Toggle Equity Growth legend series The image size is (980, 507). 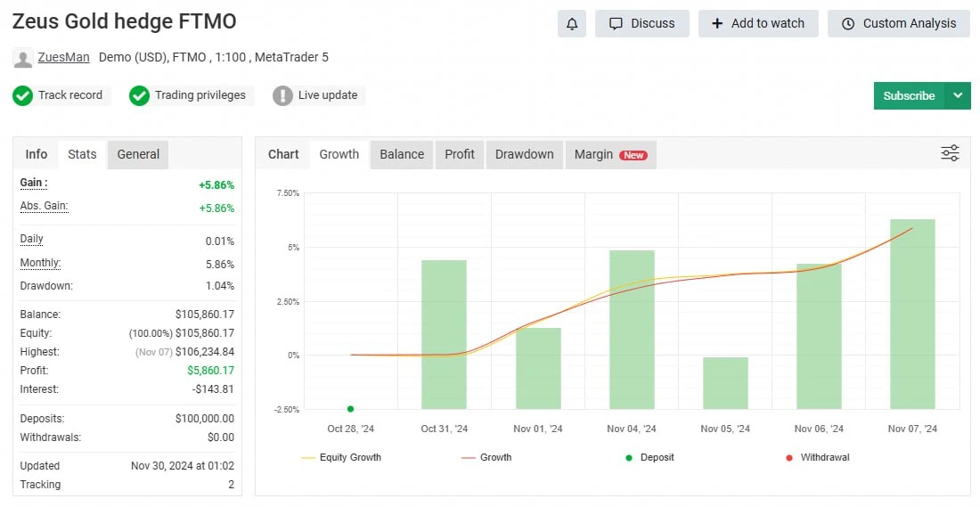coord(341,457)
